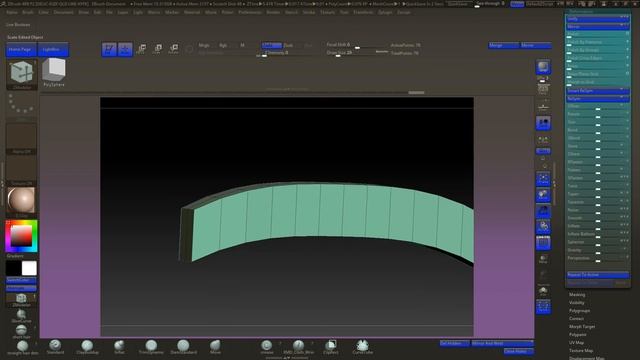Enable Rgb painting mode
Viewport: 640px width, 360px height.
coord(223,45)
